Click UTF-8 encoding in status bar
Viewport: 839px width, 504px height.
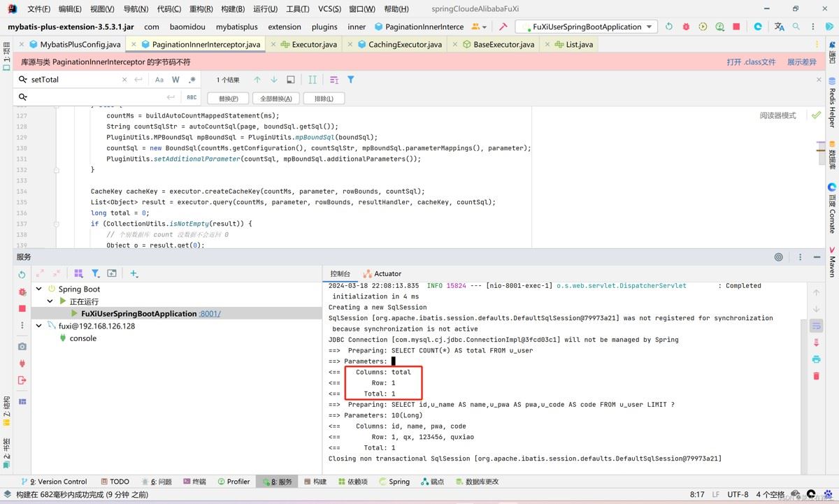737,494
